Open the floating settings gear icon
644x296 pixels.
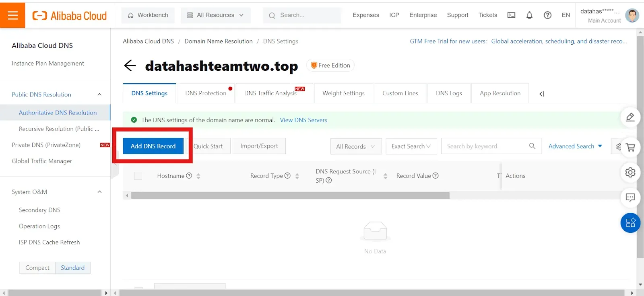tap(630, 173)
